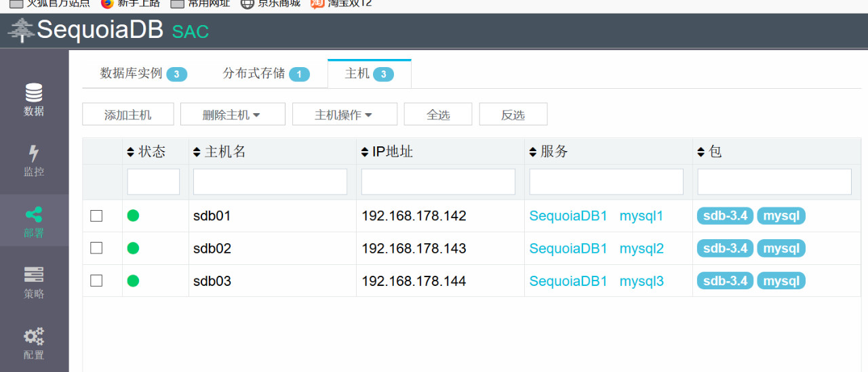The width and height of the screenshot is (868, 372).
Task: Click the mysql package badge for sdb01
Action: [x=781, y=216]
